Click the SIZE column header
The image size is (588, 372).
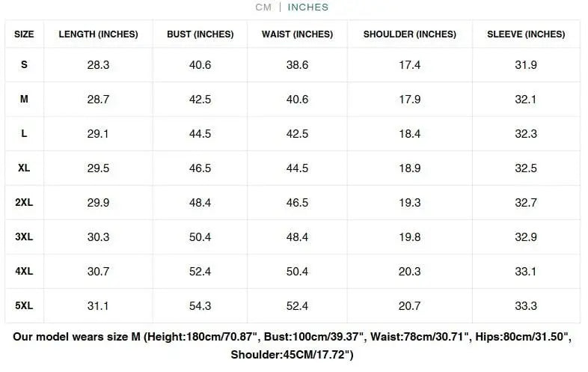(x=24, y=34)
